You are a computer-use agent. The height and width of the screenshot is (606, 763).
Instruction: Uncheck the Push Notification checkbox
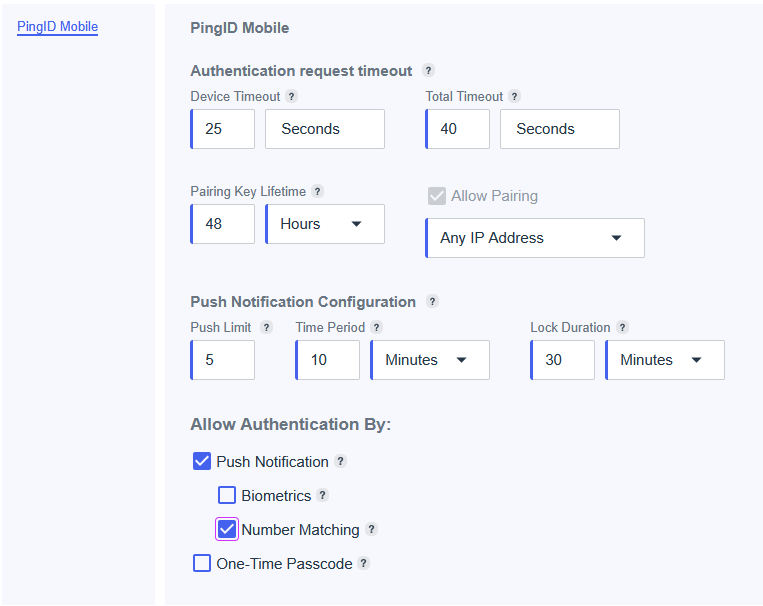click(x=202, y=462)
